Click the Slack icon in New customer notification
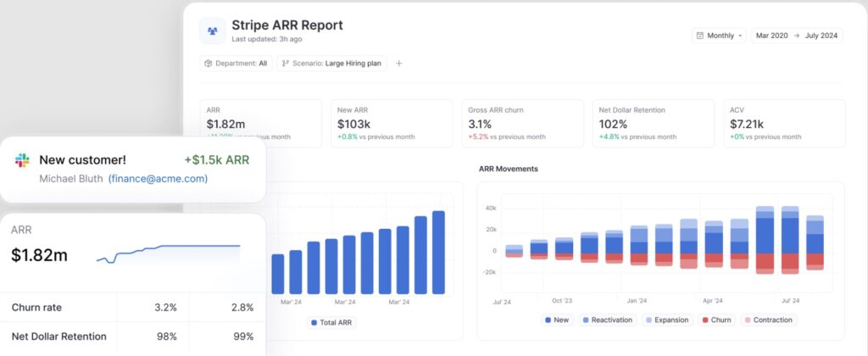Viewport: 868px width, 356px height. (x=22, y=161)
